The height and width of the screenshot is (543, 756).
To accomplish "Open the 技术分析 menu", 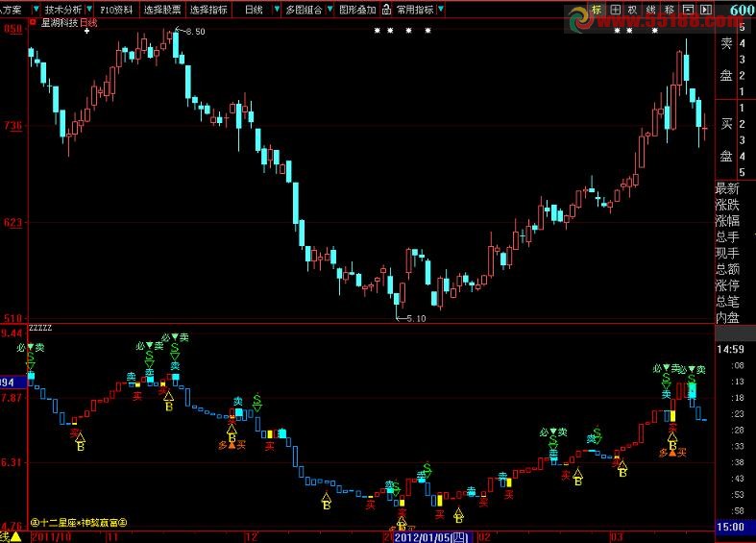I will [63, 10].
